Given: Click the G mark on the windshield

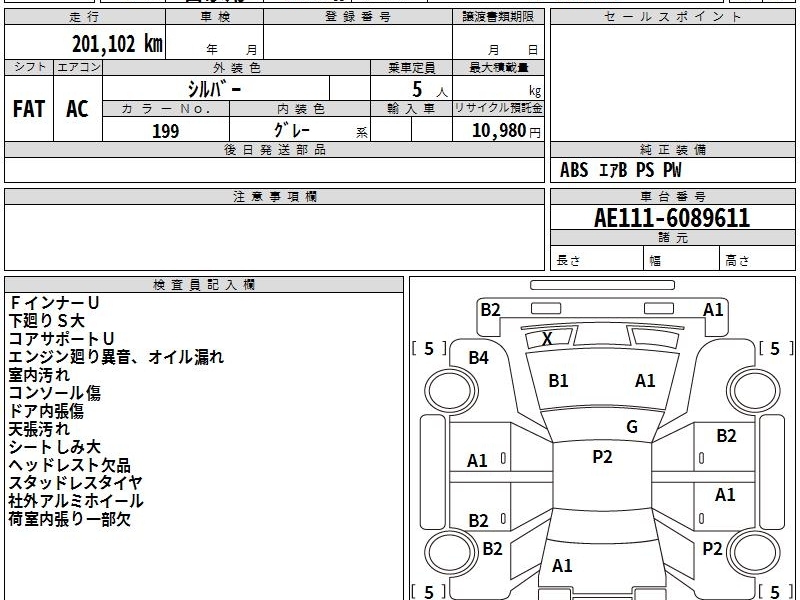Looking at the screenshot, I should (x=632, y=427).
